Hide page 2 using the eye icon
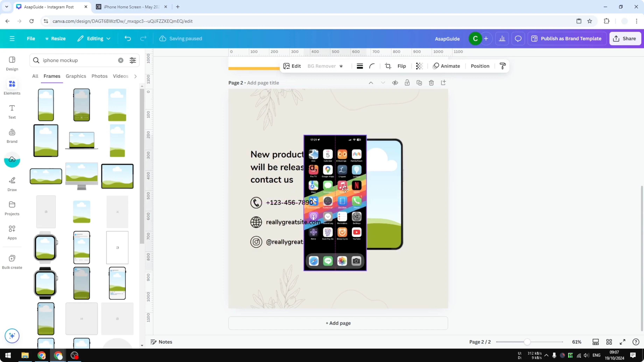The height and width of the screenshot is (362, 644). point(395,83)
